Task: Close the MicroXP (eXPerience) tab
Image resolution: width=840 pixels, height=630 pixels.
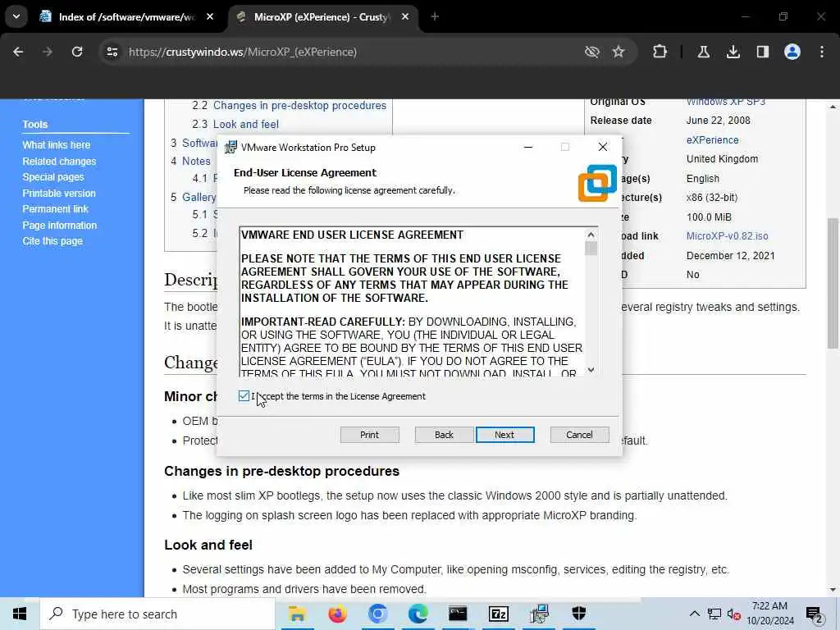Action: 405,16
